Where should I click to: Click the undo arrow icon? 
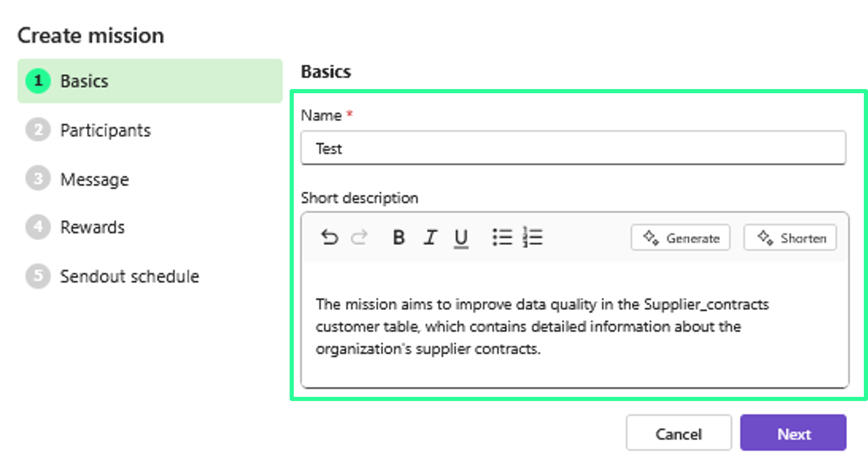(330, 238)
